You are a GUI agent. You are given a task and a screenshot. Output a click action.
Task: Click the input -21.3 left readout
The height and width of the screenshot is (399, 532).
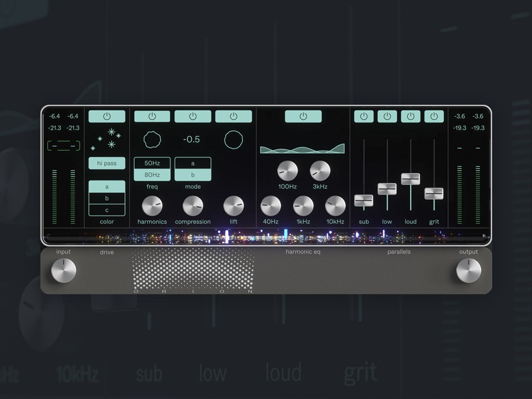(54, 128)
